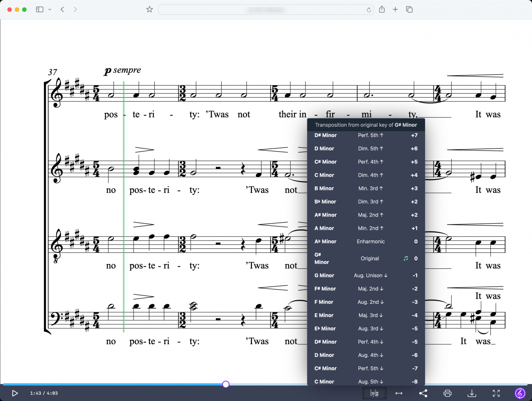
Task: Click the horizontal stretch arrows icon
Action: 399,393
